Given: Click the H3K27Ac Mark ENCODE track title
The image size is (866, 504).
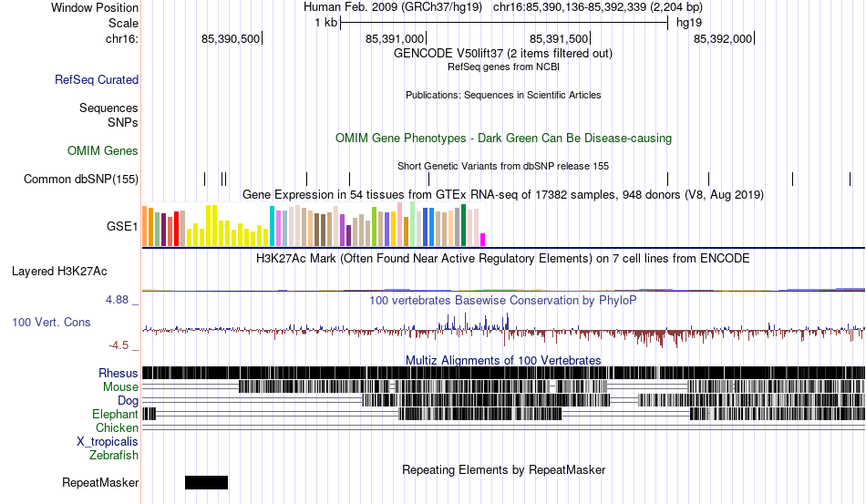Looking at the screenshot, I should click(x=503, y=258).
